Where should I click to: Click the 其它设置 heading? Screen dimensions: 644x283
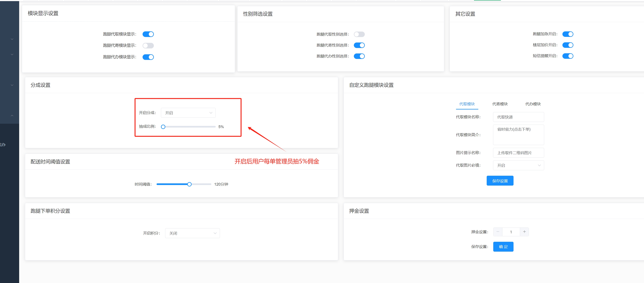click(465, 14)
